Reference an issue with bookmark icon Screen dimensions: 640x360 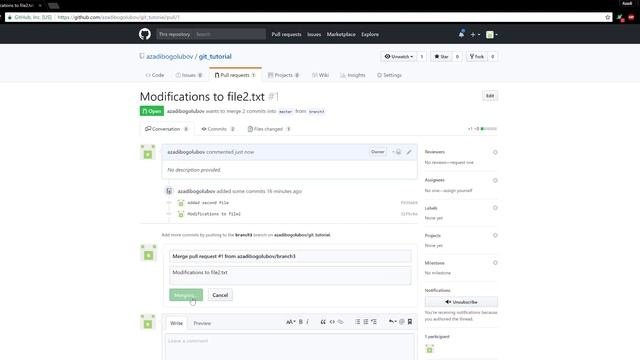[410, 322]
